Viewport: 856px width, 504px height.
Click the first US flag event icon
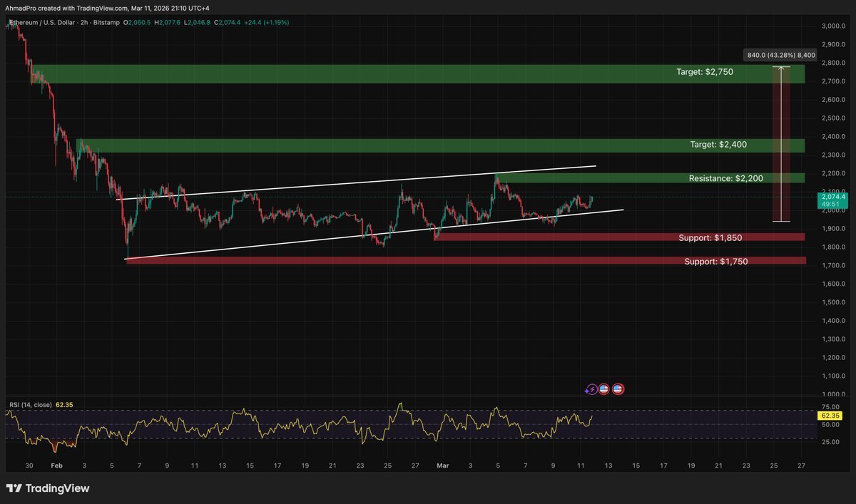click(x=603, y=389)
